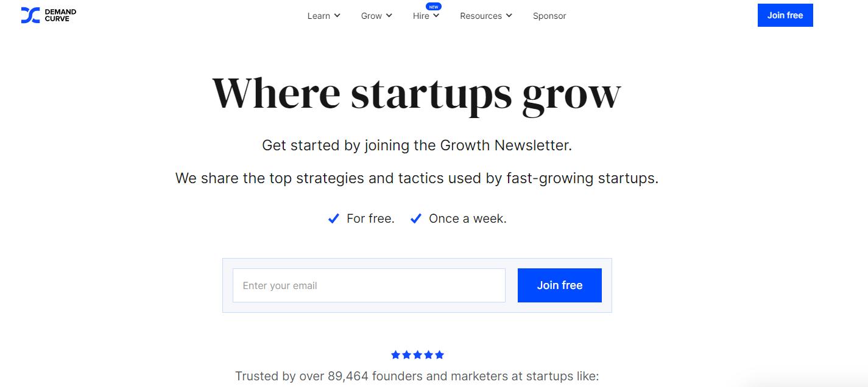Select the Sponsor menu item
868x387 pixels.
coord(549,15)
